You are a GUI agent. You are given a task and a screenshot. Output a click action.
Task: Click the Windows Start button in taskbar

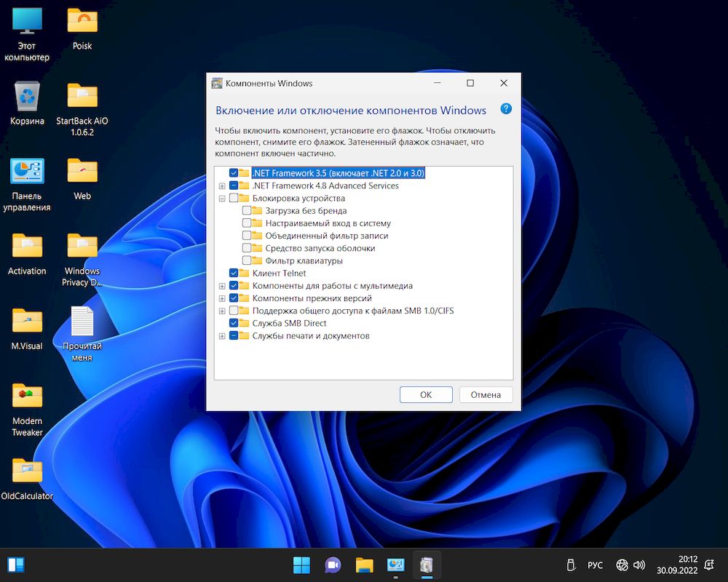coord(301,565)
